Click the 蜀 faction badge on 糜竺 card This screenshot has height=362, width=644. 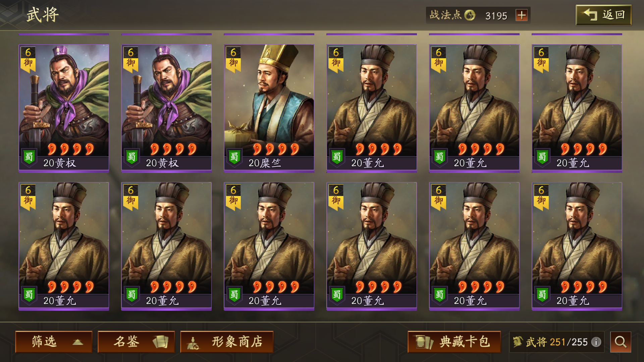pos(234,157)
